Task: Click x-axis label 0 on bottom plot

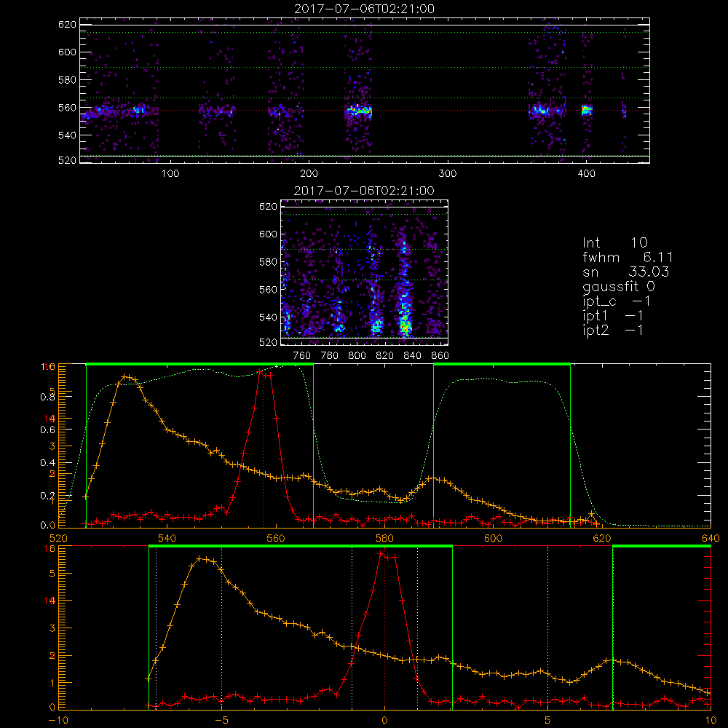Action: pos(384,721)
